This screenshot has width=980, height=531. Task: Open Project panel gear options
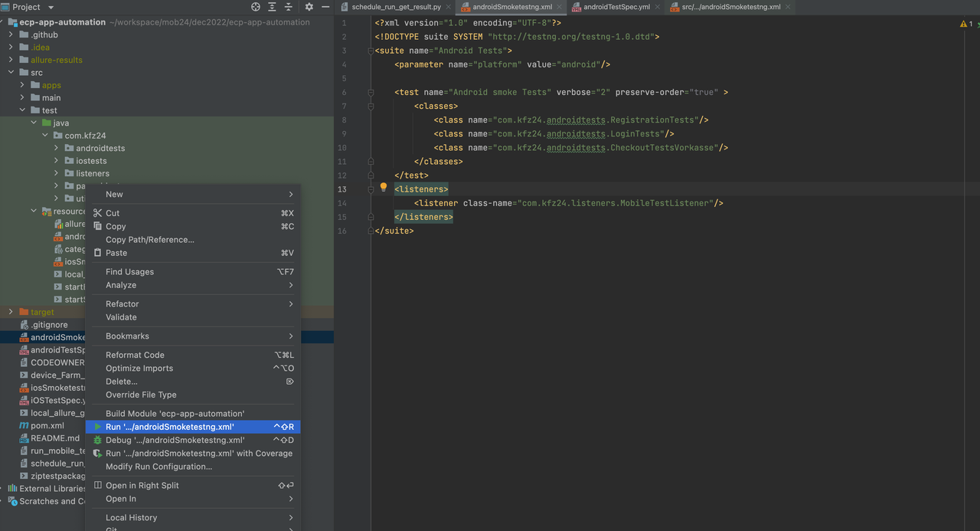tap(309, 7)
